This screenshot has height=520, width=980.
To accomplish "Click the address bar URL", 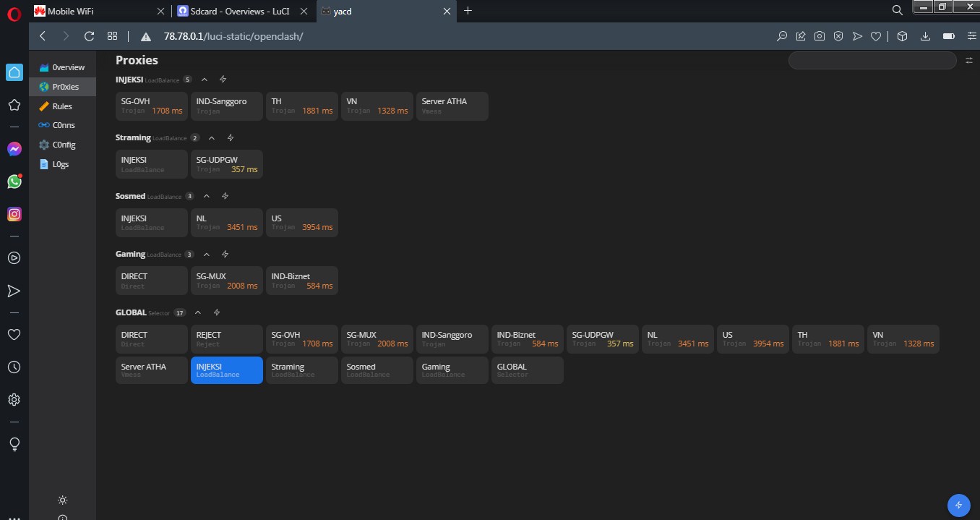I will (x=233, y=36).
